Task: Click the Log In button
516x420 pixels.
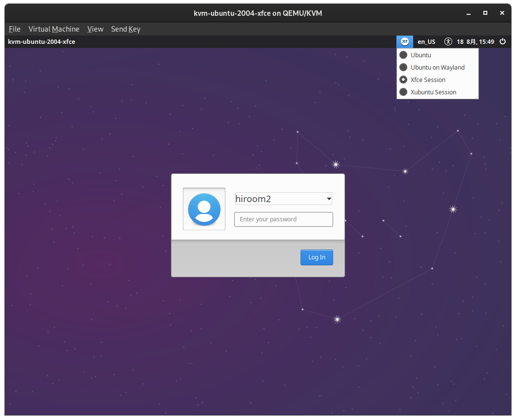Action: (x=317, y=257)
